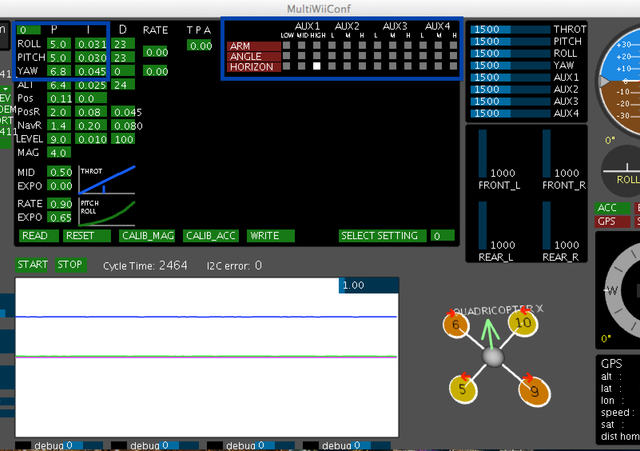Click motor 6 icon on the quadcopter diagram
Screen dimensions: 640x451
click(x=456, y=325)
